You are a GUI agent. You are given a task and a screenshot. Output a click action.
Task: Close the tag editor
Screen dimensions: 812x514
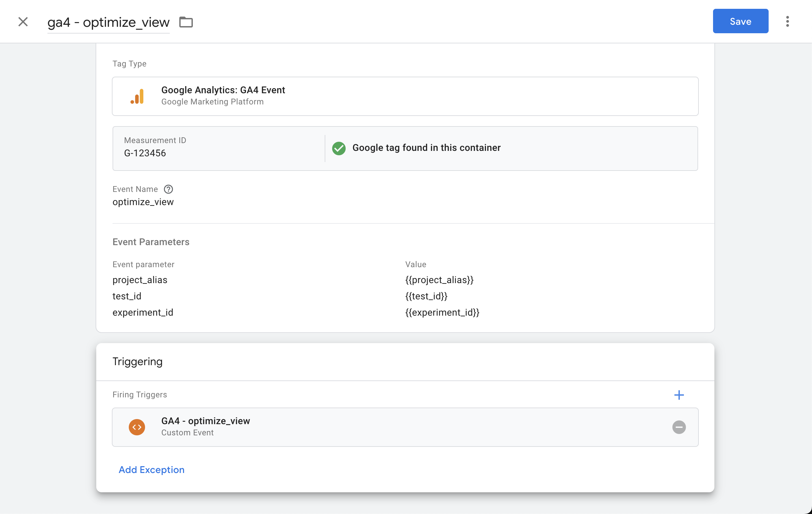(x=23, y=21)
